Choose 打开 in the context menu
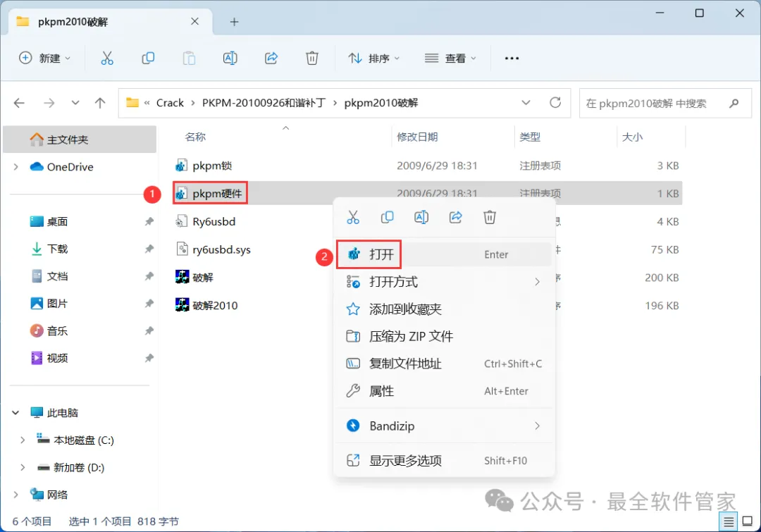The width and height of the screenshot is (761, 532). click(444, 254)
